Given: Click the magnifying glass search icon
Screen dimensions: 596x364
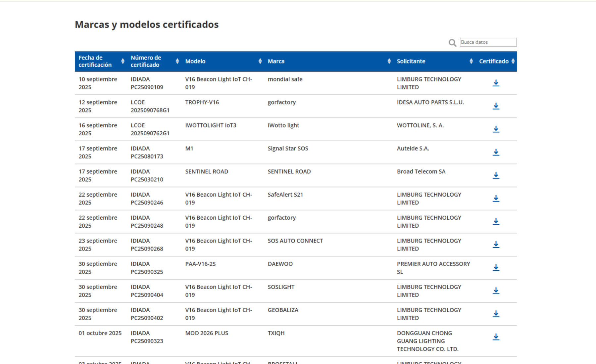Looking at the screenshot, I should pyautogui.click(x=452, y=43).
